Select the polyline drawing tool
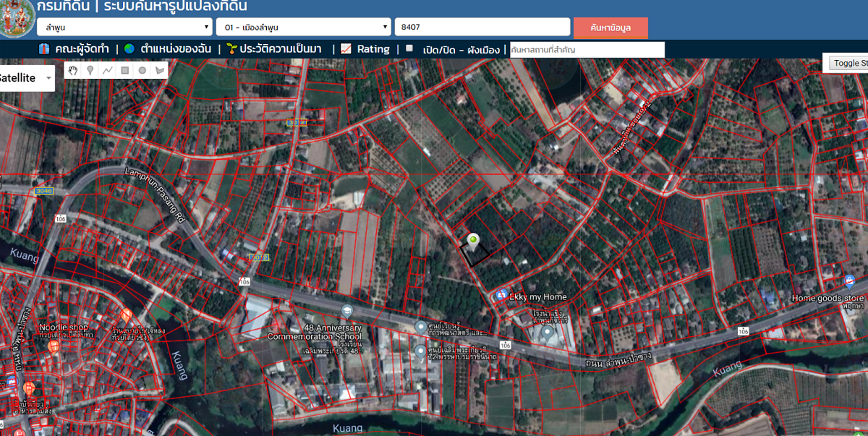The image size is (868, 436). click(108, 70)
